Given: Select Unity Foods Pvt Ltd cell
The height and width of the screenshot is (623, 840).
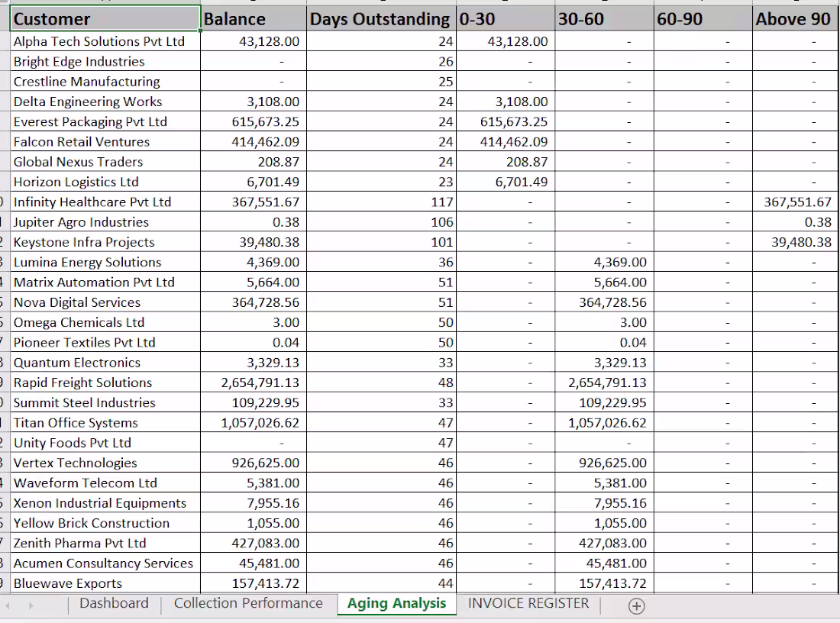Looking at the screenshot, I should (105, 443).
